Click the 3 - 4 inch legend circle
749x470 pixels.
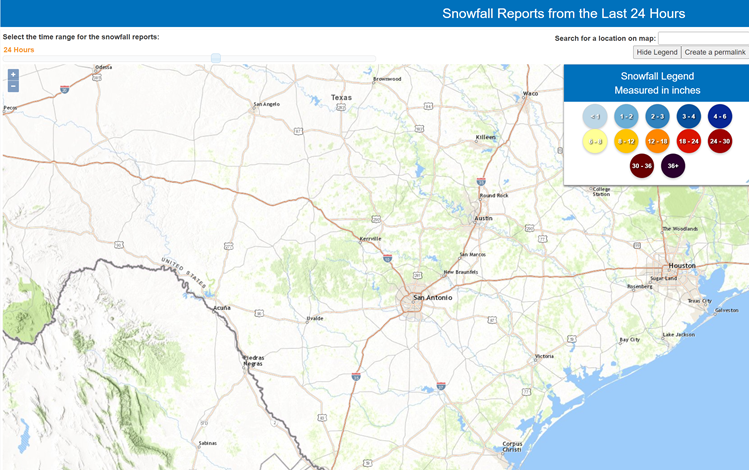pos(689,117)
